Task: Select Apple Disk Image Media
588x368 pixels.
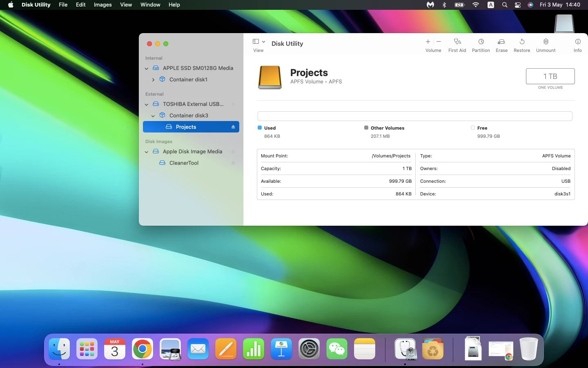Action: [191, 152]
